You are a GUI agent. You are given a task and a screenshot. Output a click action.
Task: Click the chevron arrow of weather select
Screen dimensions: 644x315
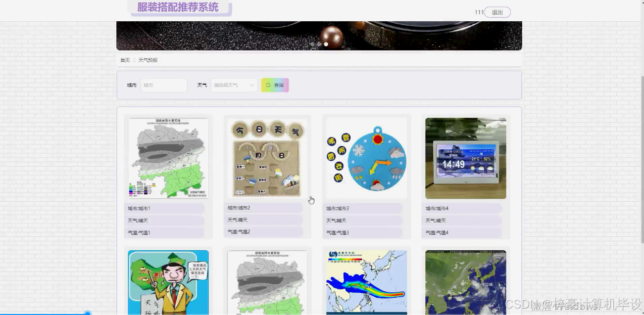pyautogui.click(x=251, y=85)
